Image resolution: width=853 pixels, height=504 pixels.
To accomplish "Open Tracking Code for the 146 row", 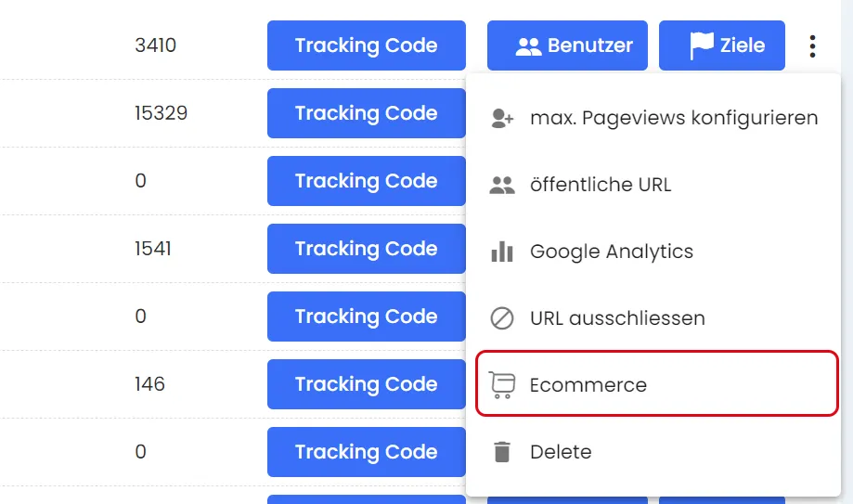I will [367, 384].
